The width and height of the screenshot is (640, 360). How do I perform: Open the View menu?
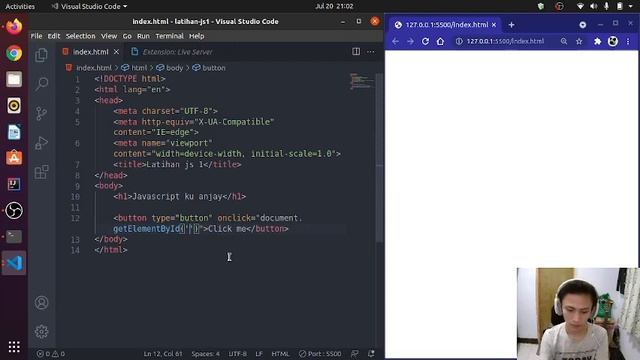(109, 36)
